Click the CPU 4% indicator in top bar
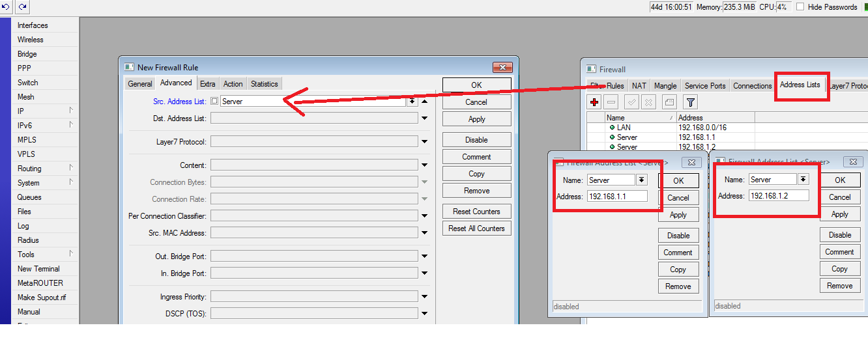This screenshot has height=347, width=868. 775,7
